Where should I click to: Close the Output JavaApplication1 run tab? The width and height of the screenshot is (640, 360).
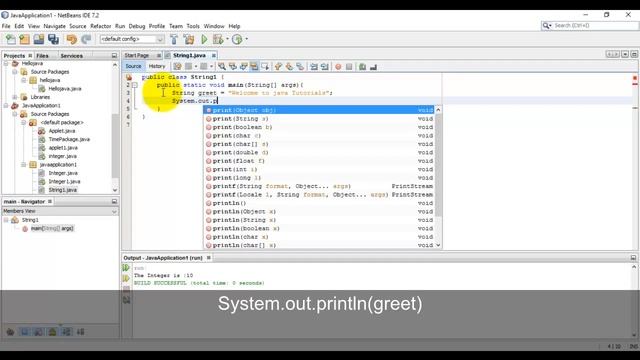[x=209, y=258]
